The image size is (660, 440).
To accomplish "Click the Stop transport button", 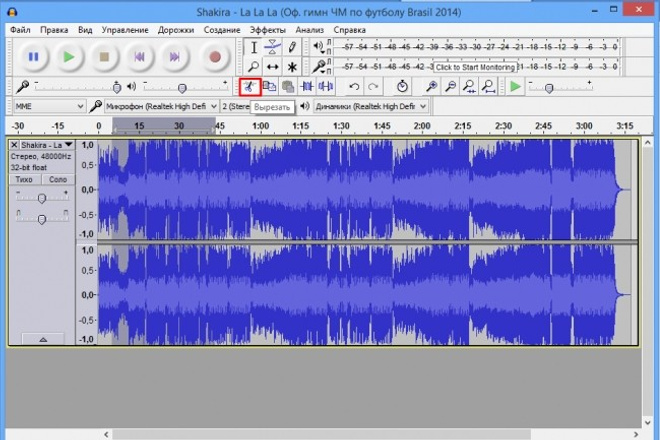I will pos(104,57).
